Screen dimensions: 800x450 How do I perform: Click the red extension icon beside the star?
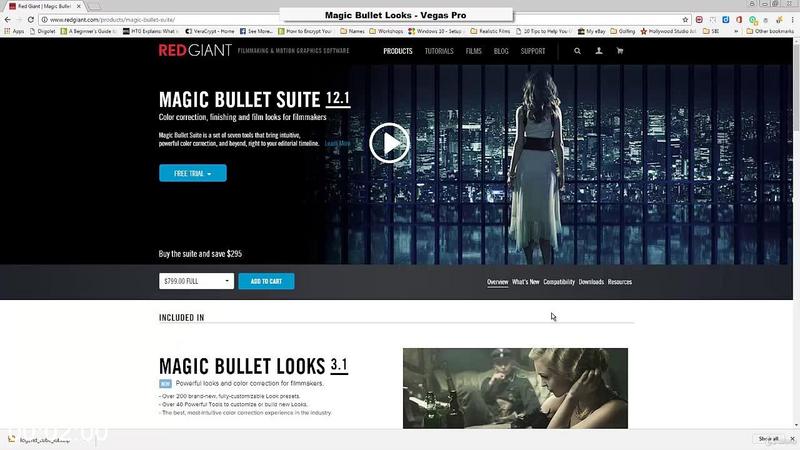pos(699,19)
